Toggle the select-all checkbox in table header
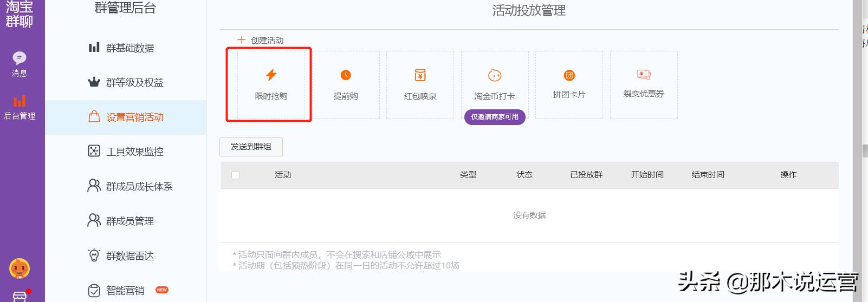The height and width of the screenshot is (302, 868). coord(235,175)
